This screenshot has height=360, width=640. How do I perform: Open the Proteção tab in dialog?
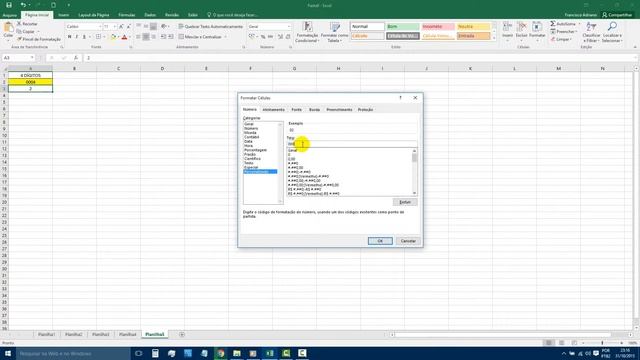365,109
